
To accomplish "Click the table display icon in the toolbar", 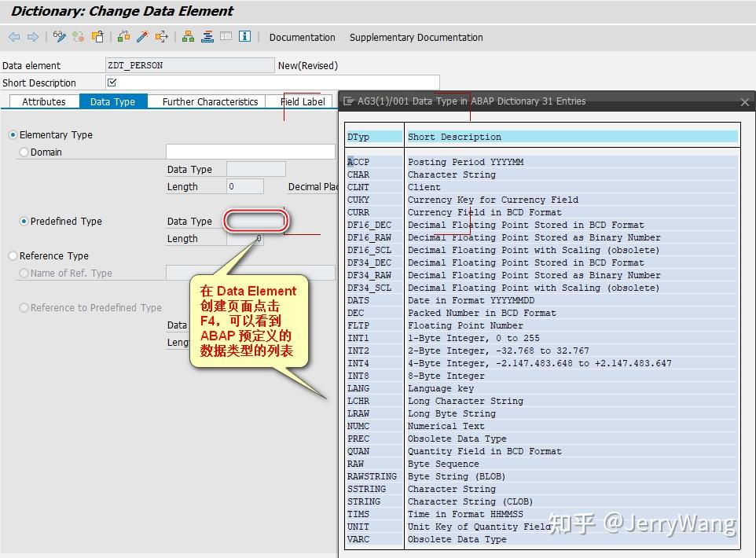I will [226, 37].
